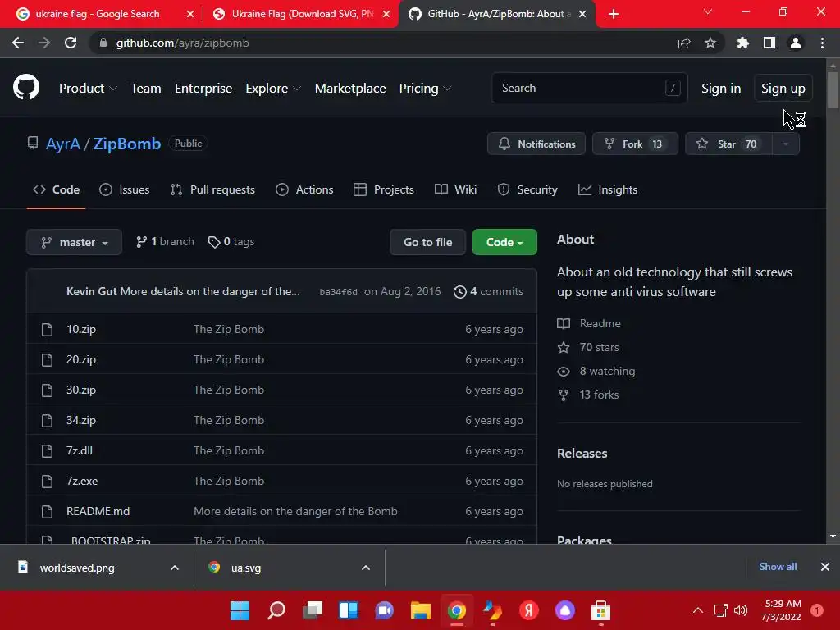Open the Security tab
This screenshot has width=840, height=630.
click(x=527, y=189)
